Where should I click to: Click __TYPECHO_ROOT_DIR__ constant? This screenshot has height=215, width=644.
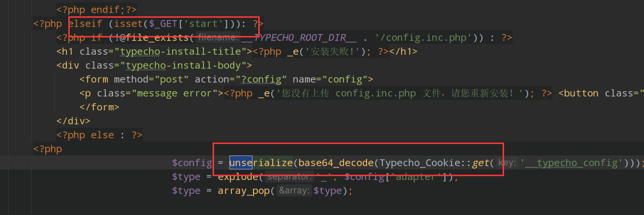pyautogui.click(x=298, y=37)
